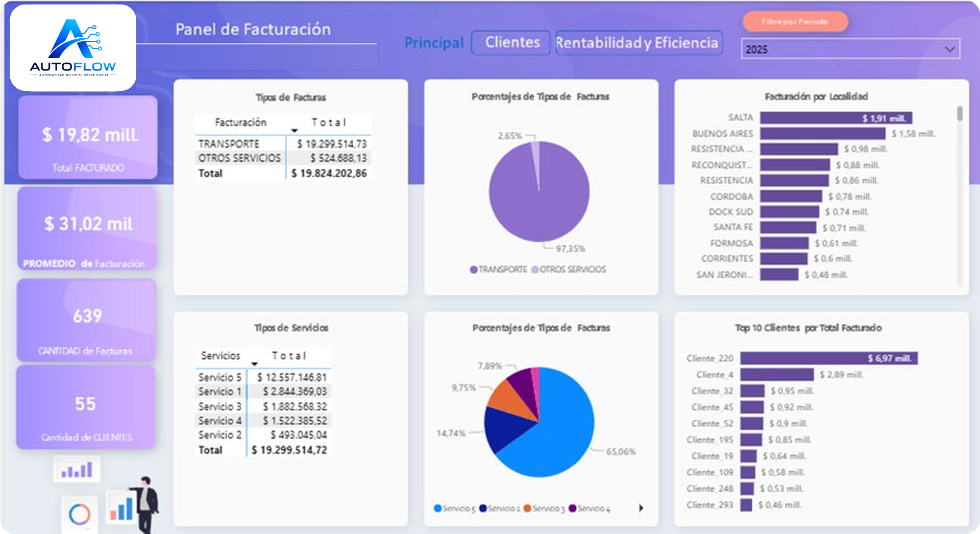Click the TRANSPORTE table row
The height and width of the screenshot is (534, 980).
point(283,144)
